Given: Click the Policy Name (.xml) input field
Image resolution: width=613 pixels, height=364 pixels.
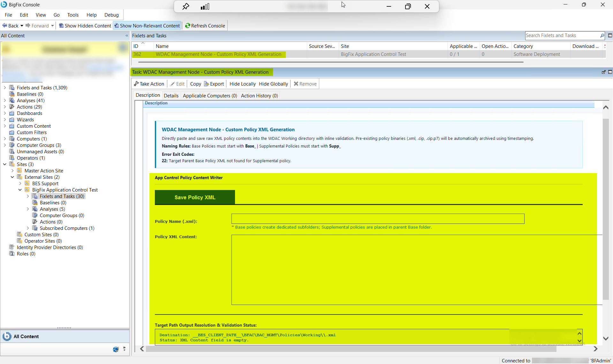Looking at the screenshot, I should (378, 219).
